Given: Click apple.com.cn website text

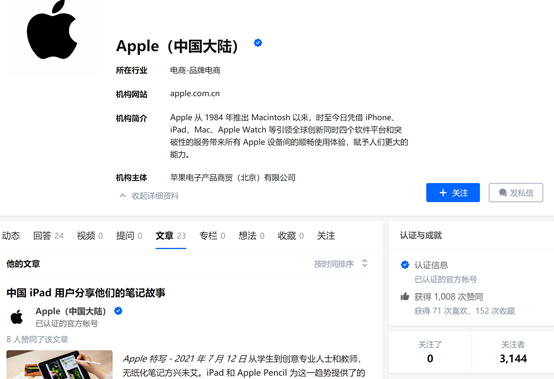Looking at the screenshot, I should coord(195,94).
